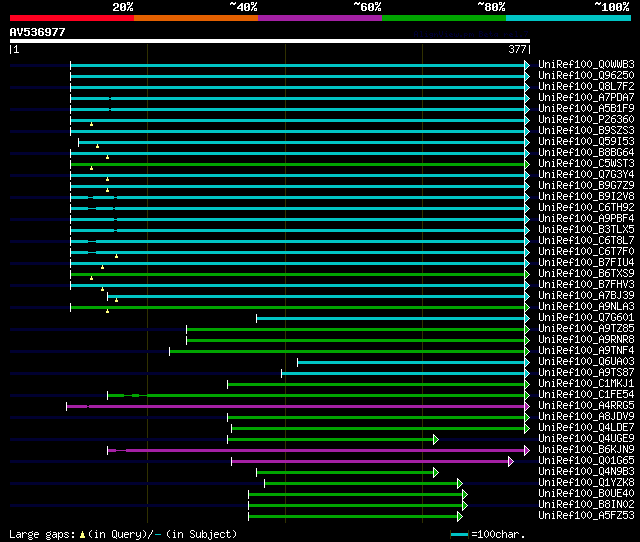This screenshot has height=542, width=640.
Task: Click the green arrowhead ending the Q4UGE9 bar
Action: click(x=436, y=440)
